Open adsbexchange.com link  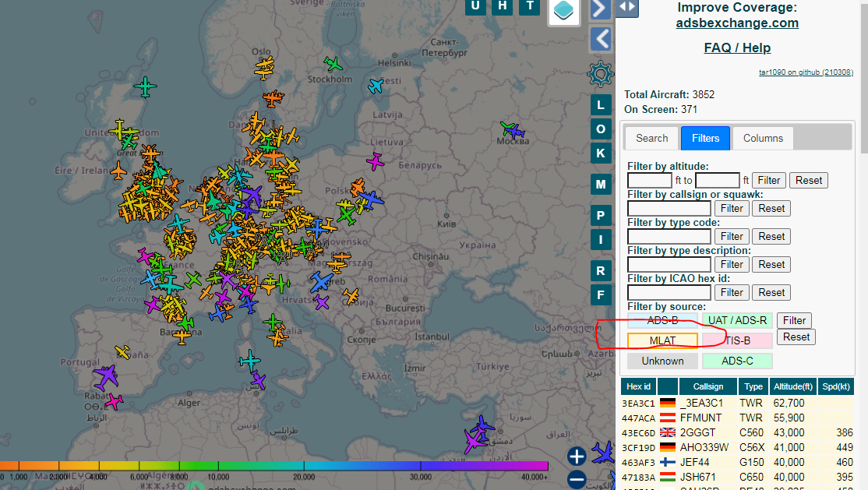click(x=737, y=23)
